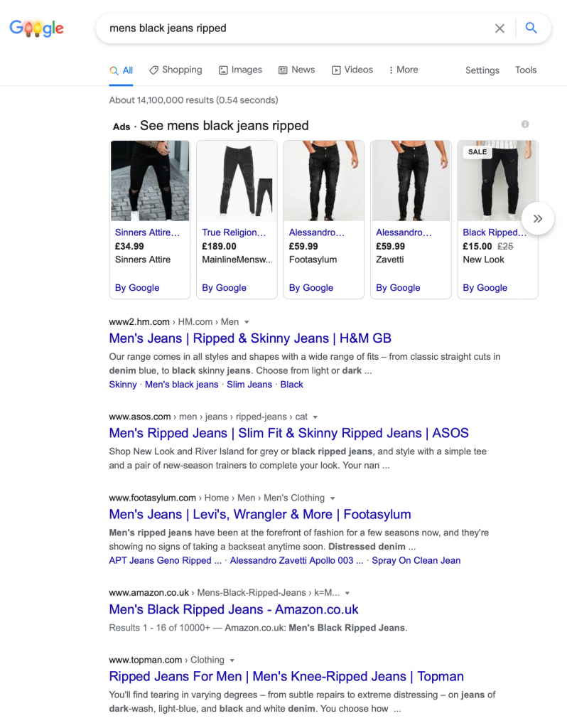
Task: Show next shopping ads with arrow
Action: [537, 219]
